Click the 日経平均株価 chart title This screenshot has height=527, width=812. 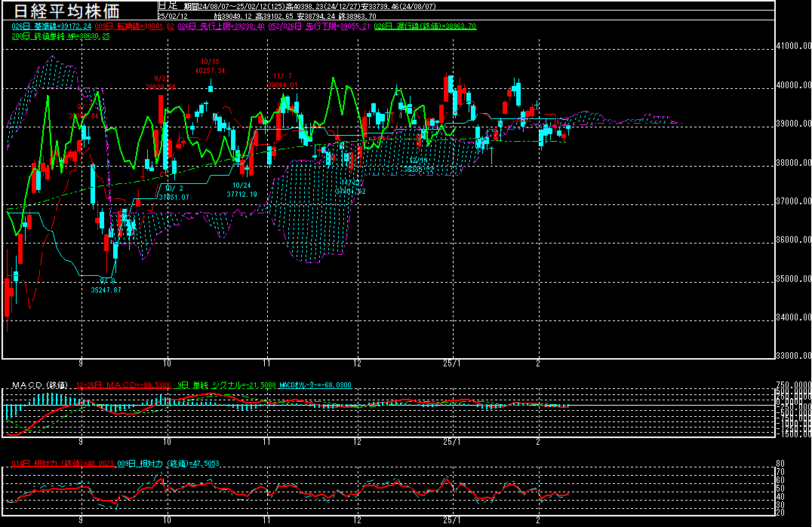[x=66, y=11]
